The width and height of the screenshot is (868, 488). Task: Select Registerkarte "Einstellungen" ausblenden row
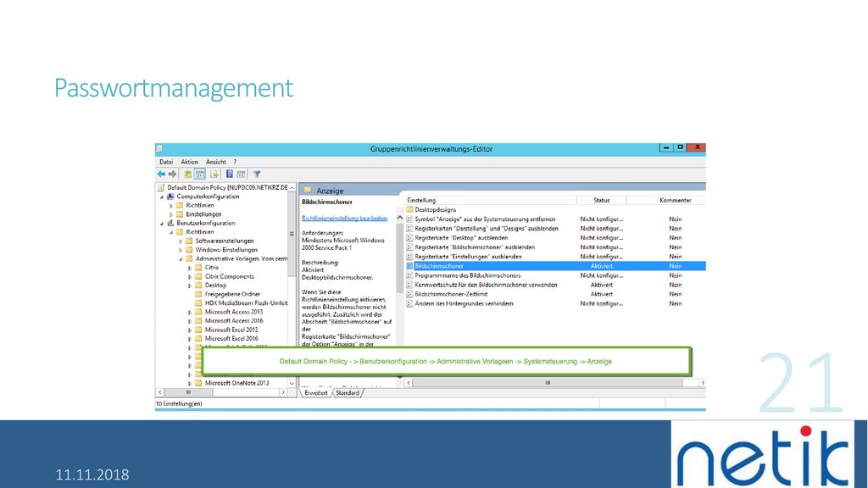click(x=555, y=257)
